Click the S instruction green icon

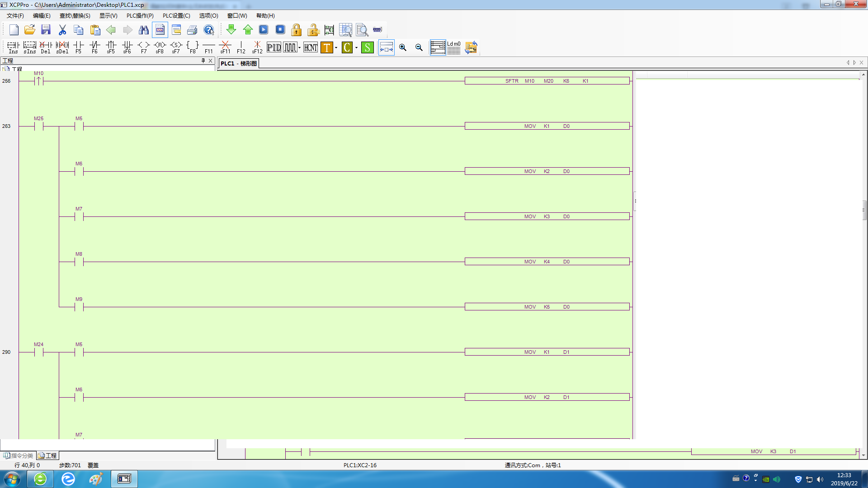tap(367, 47)
